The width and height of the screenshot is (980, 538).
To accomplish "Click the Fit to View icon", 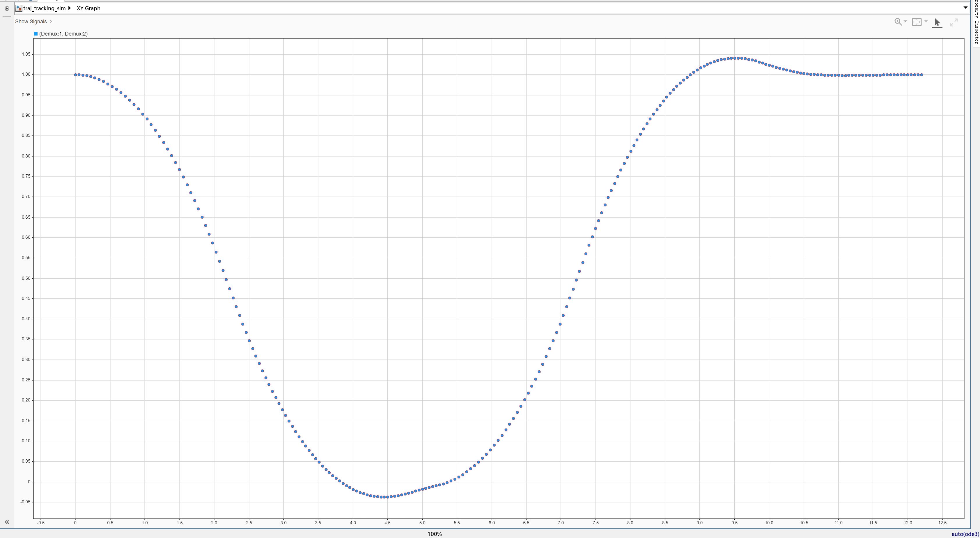I will pyautogui.click(x=917, y=22).
